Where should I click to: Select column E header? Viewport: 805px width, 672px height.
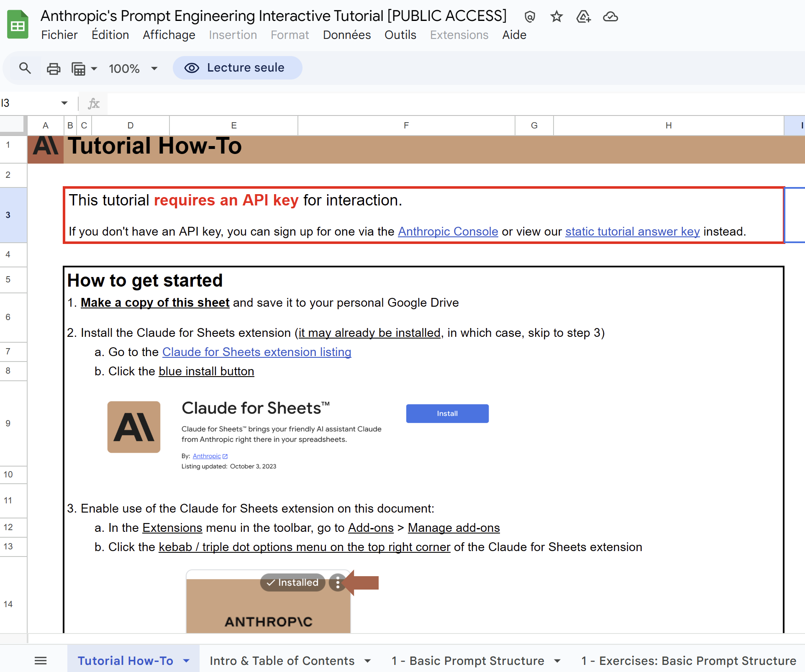coord(234,126)
